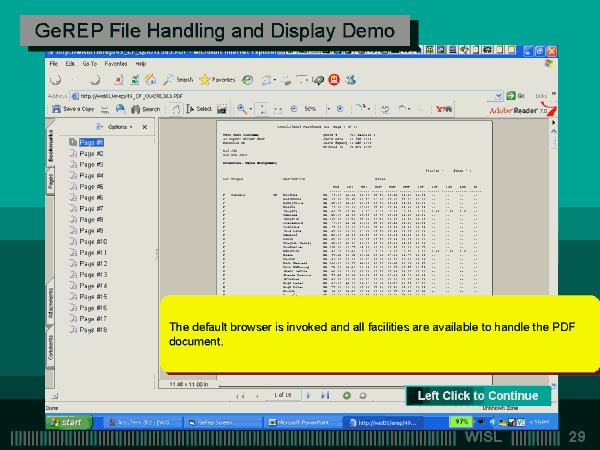Open the Options dropdown in bookmarks panel

tap(118, 127)
